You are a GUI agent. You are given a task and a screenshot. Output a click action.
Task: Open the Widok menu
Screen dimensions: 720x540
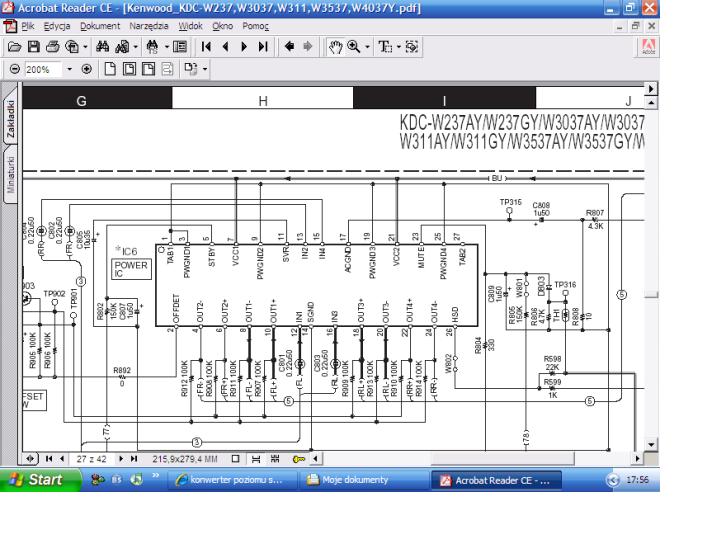tap(191, 26)
